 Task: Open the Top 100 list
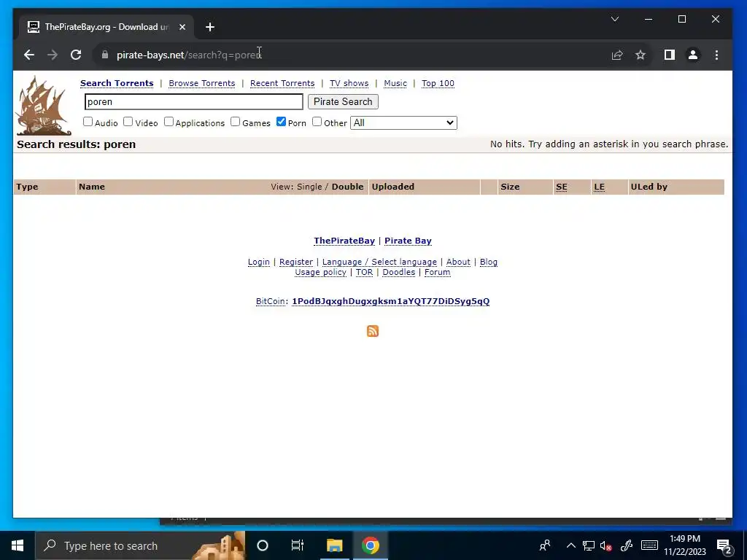[x=438, y=83]
